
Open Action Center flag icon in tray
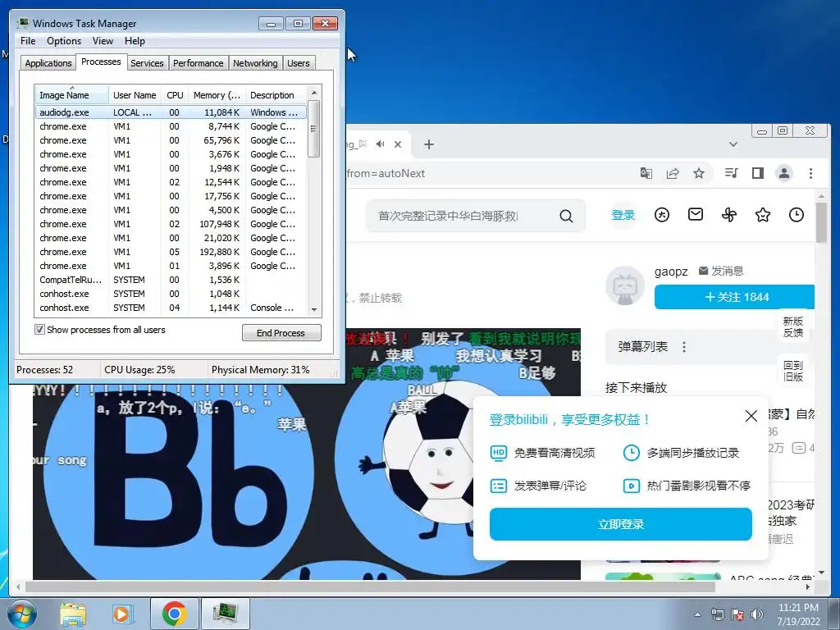pyautogui.click(x=737, y=614)
